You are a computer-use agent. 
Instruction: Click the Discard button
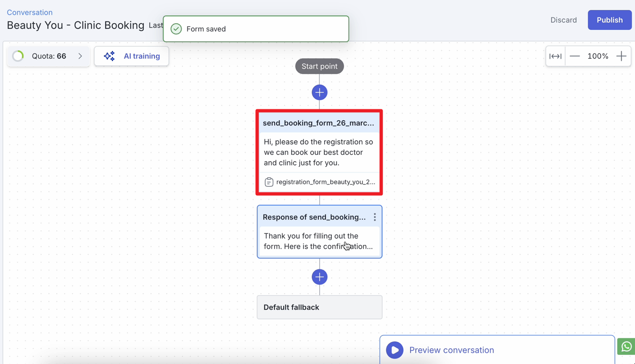[x=563, y=20]
